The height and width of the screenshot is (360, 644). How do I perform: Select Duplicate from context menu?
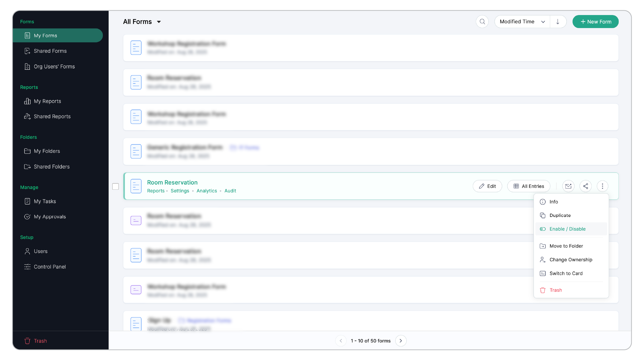(560, 215)
